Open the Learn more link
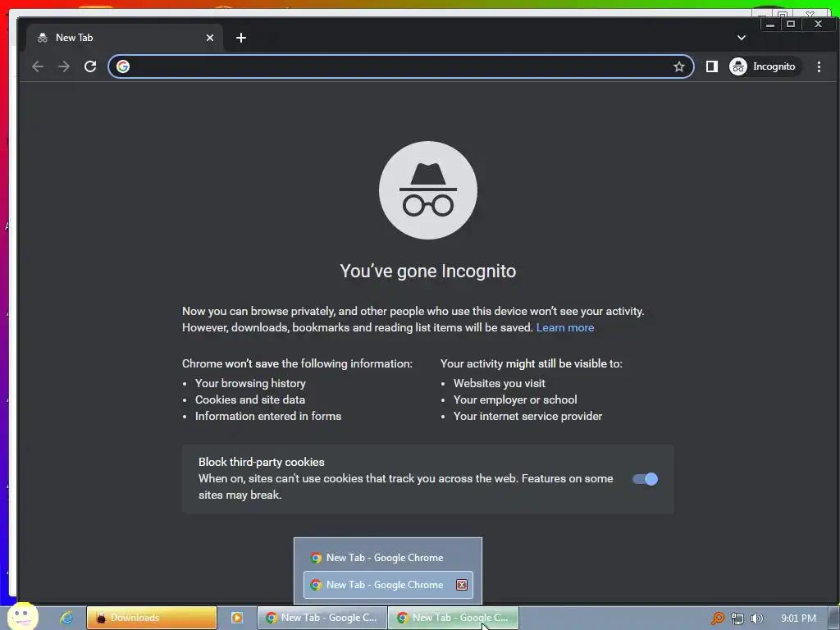 click(x=564, y=327)
